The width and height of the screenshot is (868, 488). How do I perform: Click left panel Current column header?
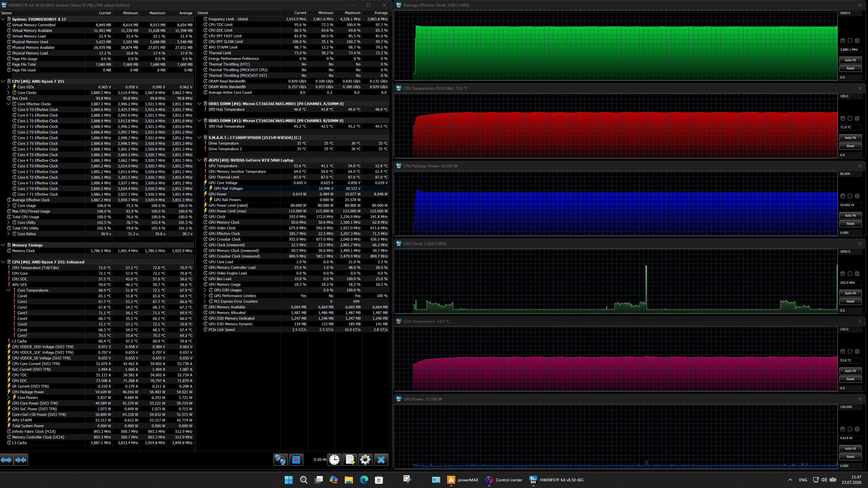[x=99, y=13]
